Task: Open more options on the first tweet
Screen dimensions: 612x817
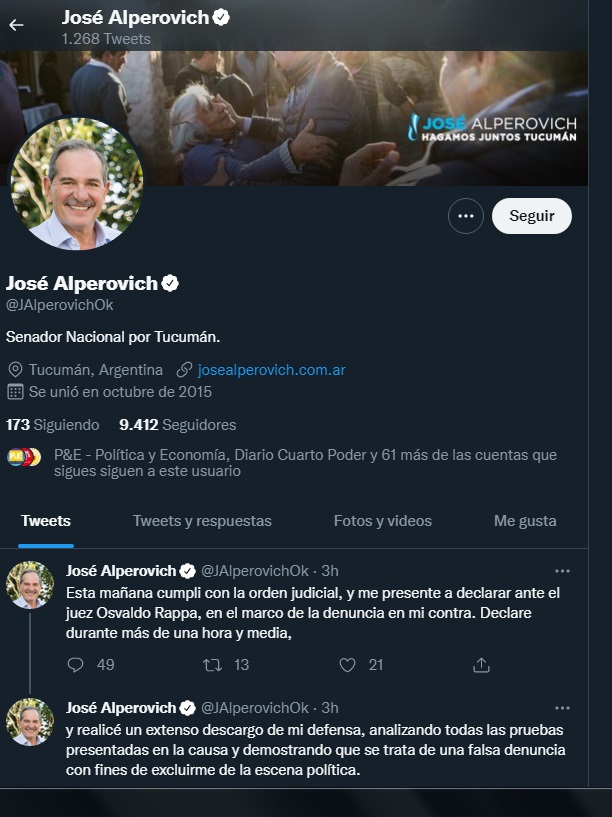Action: tap(562, 572)
